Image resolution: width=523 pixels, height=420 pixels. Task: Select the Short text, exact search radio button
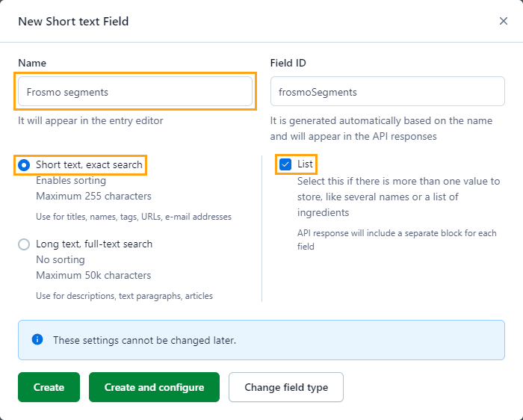click(24, 164)
